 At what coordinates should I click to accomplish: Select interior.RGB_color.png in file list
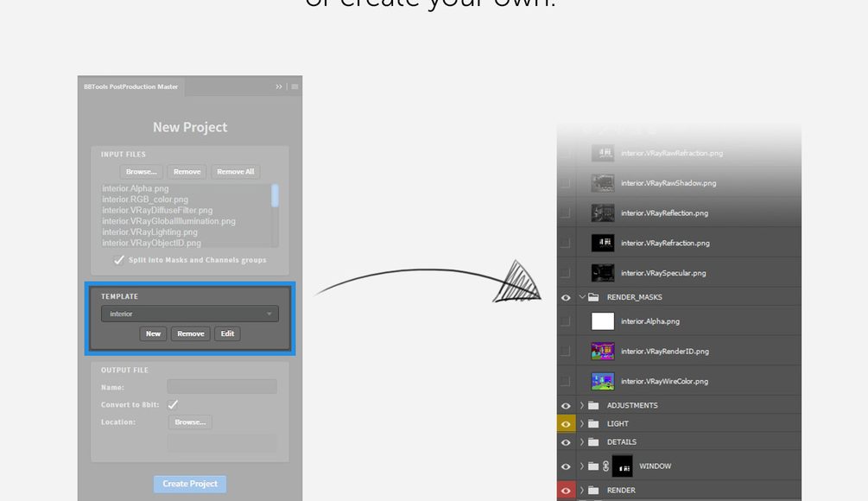pyautogui.click(x=145, y=200)
